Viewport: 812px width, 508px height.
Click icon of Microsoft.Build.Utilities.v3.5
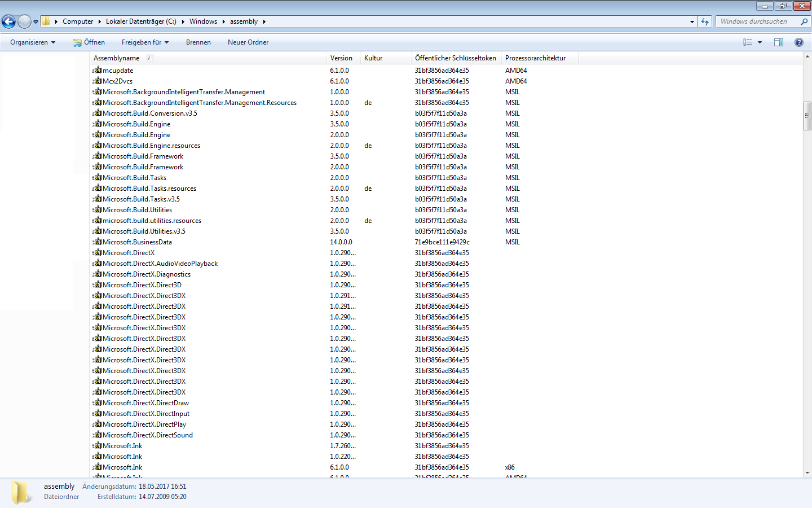pos(97,231)
